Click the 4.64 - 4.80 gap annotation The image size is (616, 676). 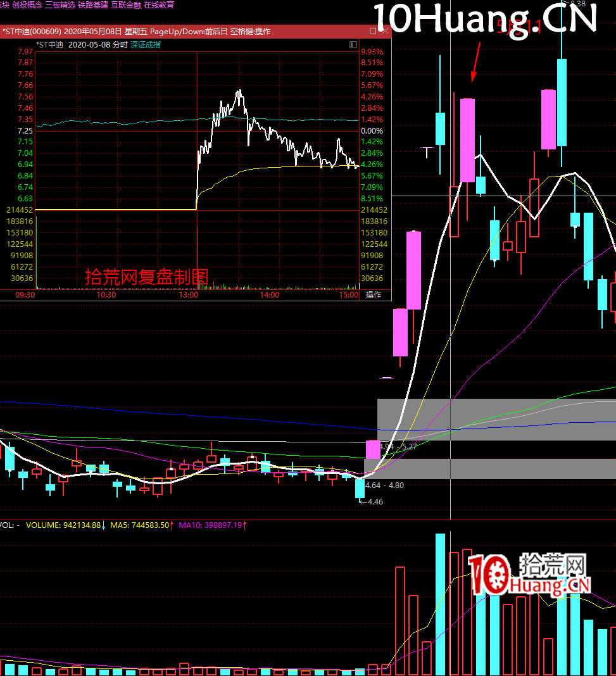(384, 485)
